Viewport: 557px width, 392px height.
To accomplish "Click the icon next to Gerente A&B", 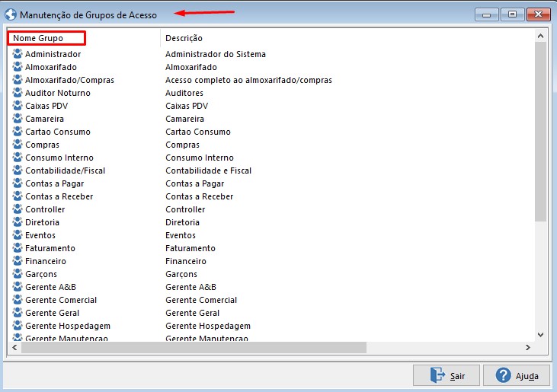I will point(18,287).
